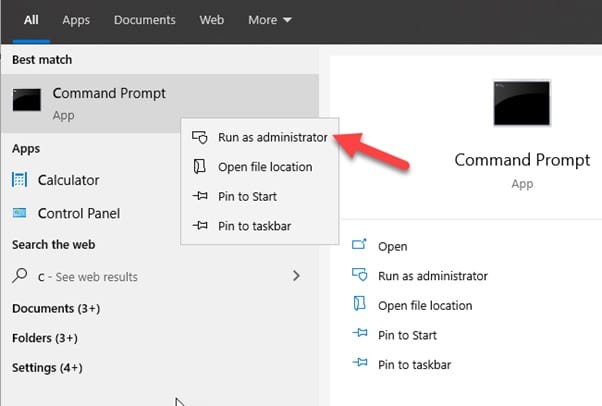Viewport: 602px width, 406px height.
Task: Click the folder icon for Open file location in context menu
Action: click(x=200, y=167)
